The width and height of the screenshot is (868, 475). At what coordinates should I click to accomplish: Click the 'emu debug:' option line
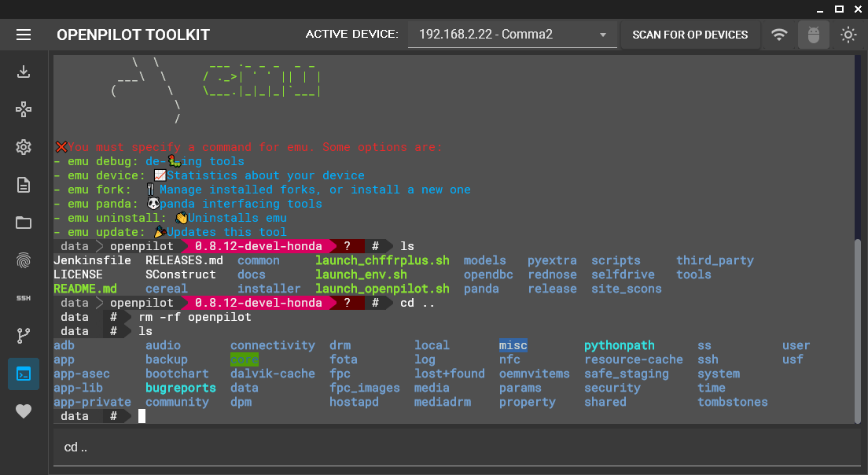coord(149,162)
